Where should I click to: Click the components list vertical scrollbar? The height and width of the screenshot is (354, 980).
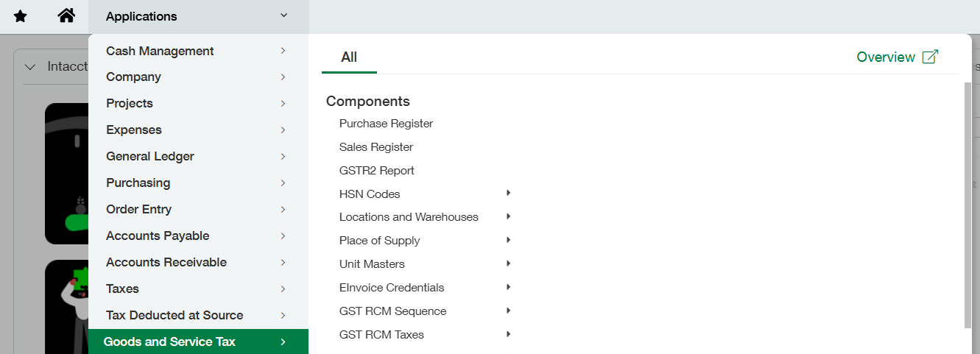[x=967, y=205]
